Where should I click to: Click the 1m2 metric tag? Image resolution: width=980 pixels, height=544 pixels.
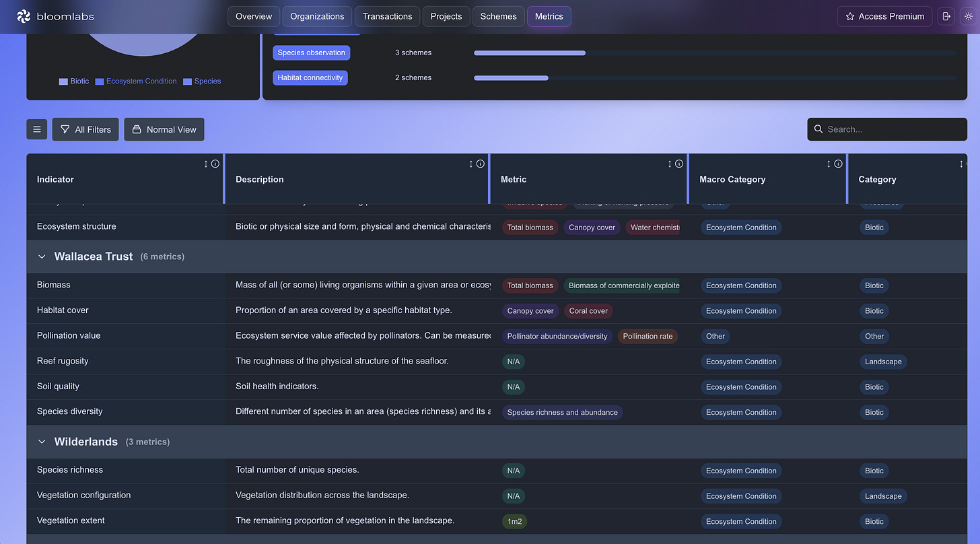coord(514,522)
